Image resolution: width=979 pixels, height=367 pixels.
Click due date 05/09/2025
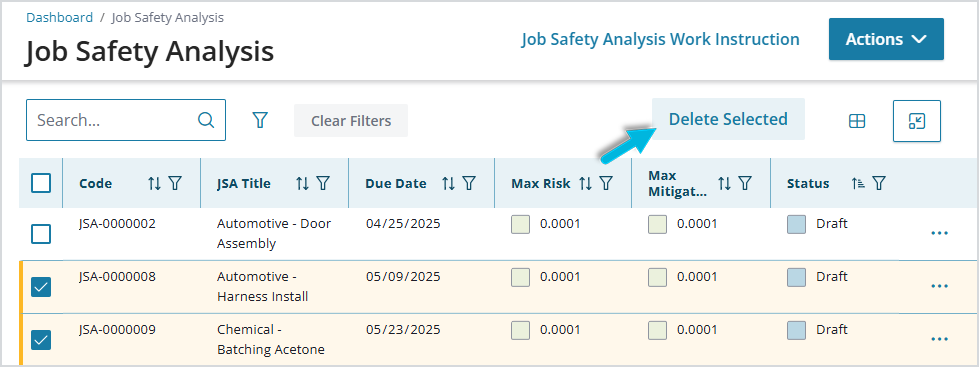(403, 276)
